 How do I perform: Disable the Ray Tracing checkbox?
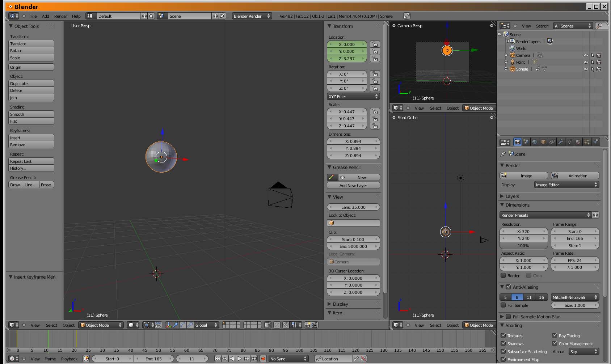tap(555, 335)
